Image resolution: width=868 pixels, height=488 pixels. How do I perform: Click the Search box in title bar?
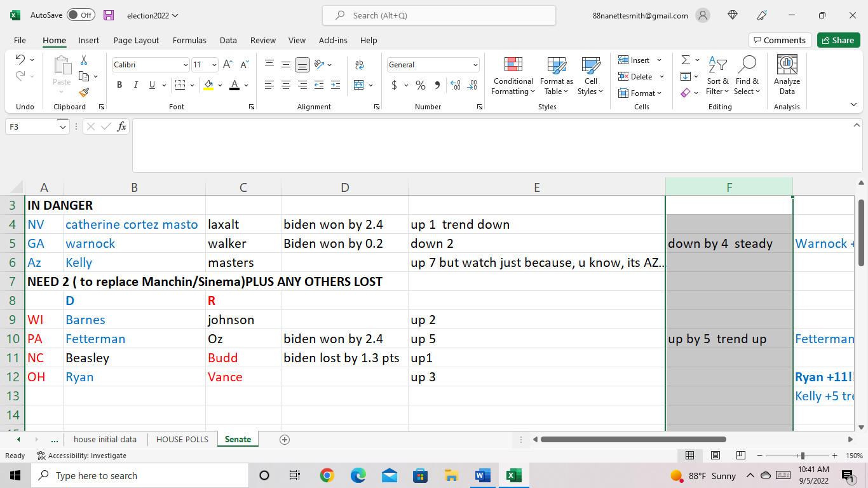pyautogui.click(x=439, y=15)
